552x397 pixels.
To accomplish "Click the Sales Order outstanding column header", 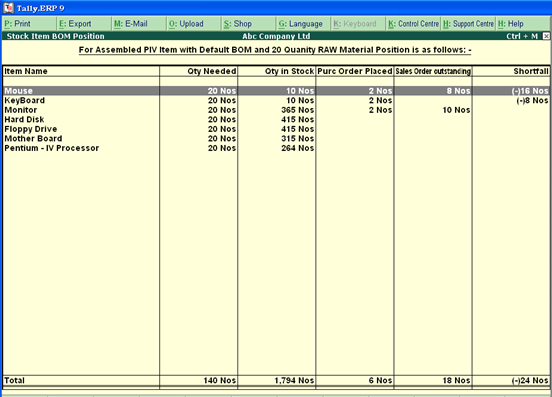I will [433, 71].
